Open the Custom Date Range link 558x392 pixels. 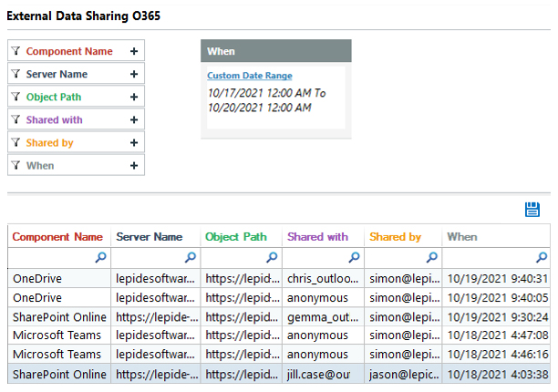(x=250, y=76)
